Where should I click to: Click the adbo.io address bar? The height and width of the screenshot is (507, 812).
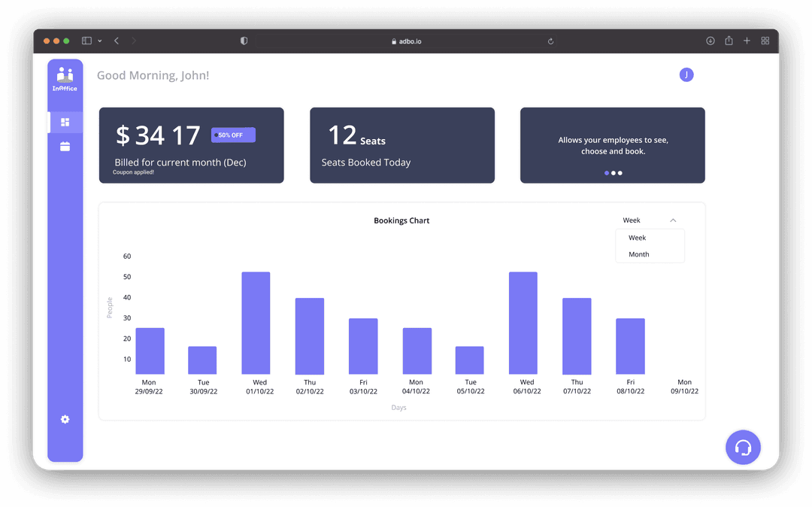(406, 41)
